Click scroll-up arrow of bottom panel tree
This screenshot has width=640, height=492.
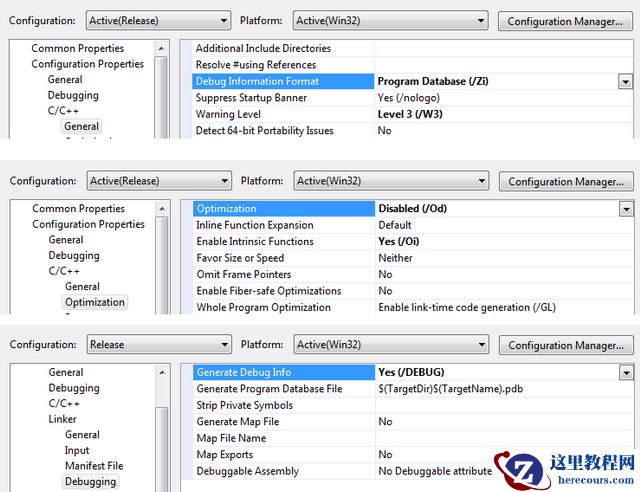coord(162,372)
